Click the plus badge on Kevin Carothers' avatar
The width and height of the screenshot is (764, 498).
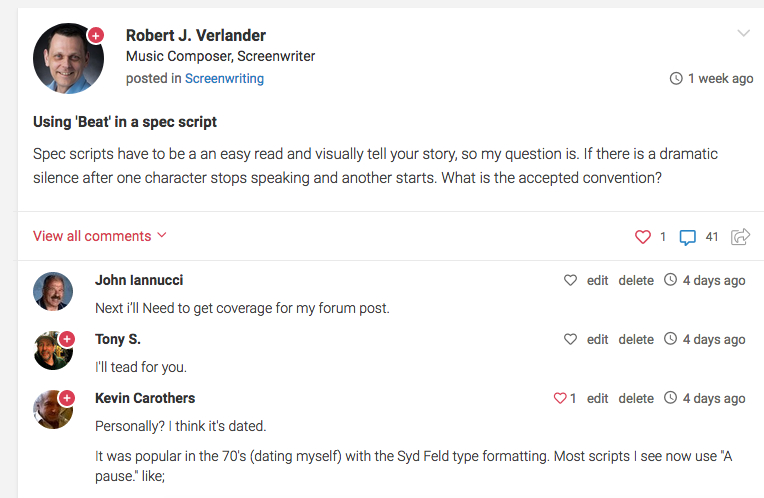coord(67,398)
